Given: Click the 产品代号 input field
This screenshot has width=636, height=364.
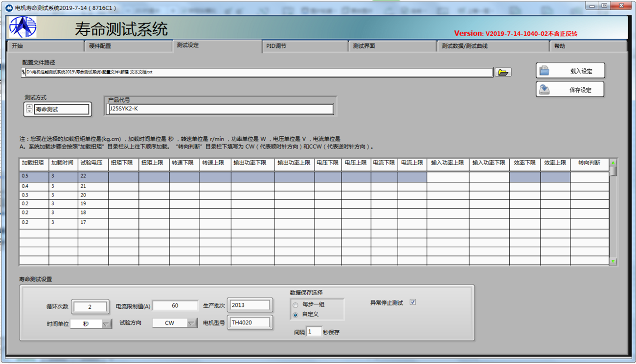Looking at the screenshot, I should click(220, 109).
